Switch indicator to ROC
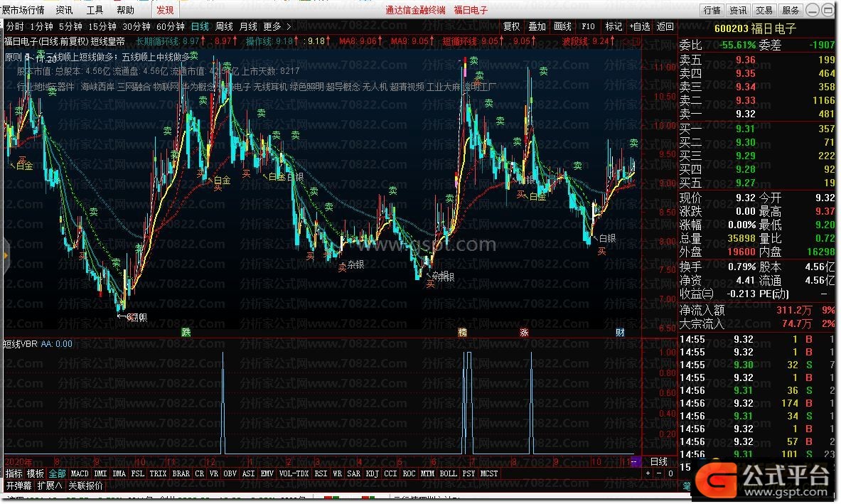Viewport: 841px width, 504px height. click(x=409, y=473)
